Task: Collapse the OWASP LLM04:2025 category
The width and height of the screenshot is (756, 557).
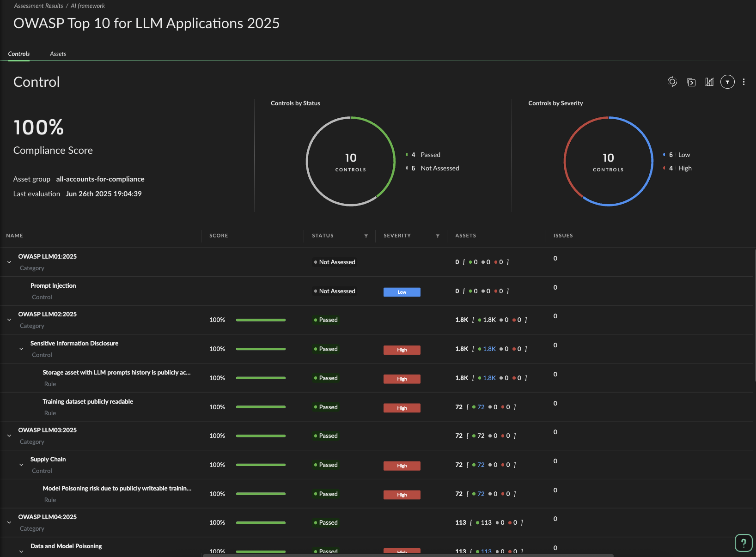Action: click(9, 522)
